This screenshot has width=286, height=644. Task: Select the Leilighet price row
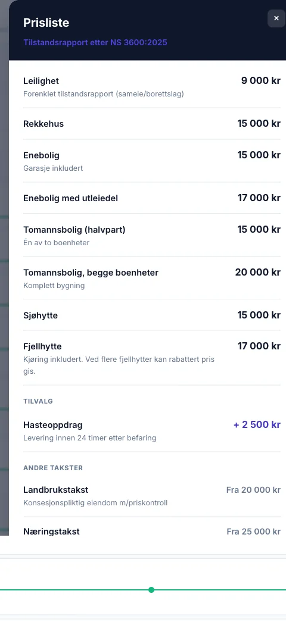click(x=151, y=87)
